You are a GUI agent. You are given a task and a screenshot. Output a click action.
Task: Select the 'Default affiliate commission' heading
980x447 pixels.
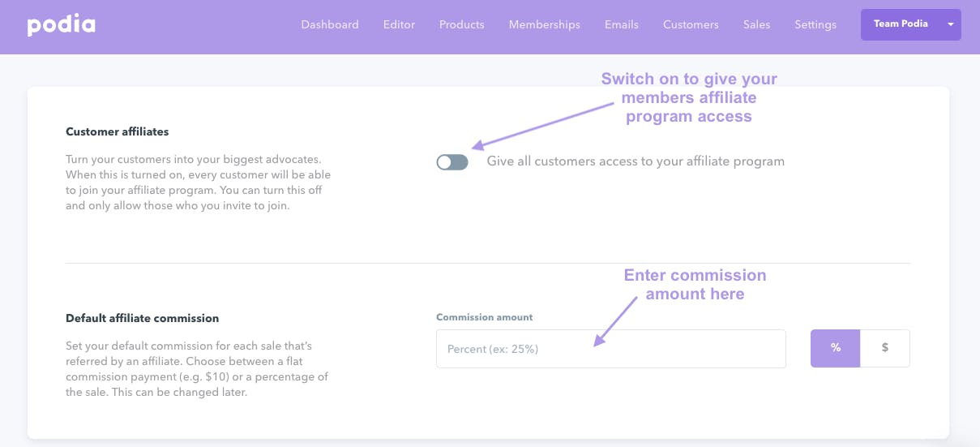[143, 318]
